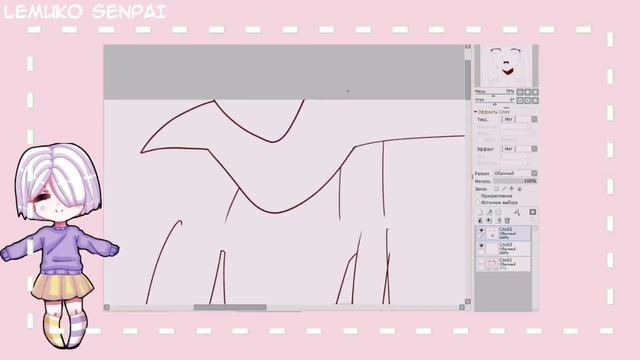Viewport: 640px width, 360px height.
Task: Click the 'Текс.' value field 'Нет'
Action: [516, 119]
